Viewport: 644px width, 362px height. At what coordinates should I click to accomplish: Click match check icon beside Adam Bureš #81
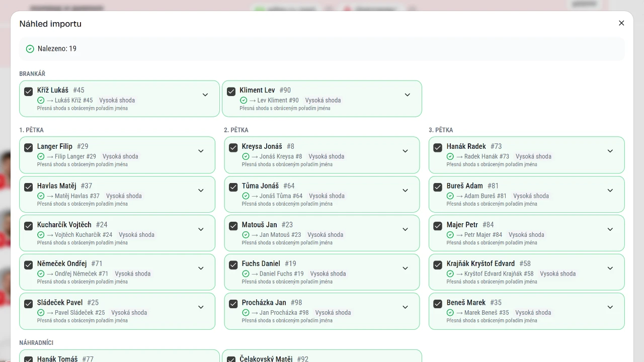click(450, 196)
